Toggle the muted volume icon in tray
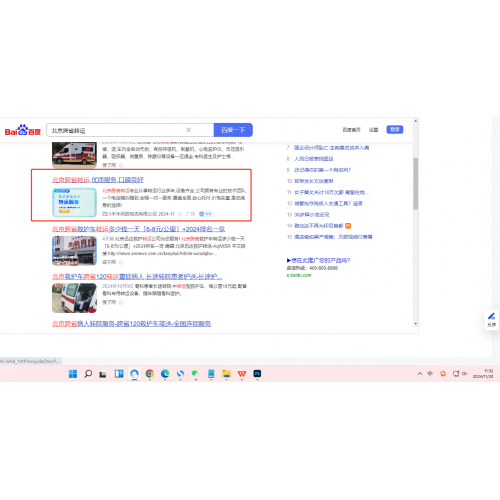 pyautogui.click(x=465, y=374)
